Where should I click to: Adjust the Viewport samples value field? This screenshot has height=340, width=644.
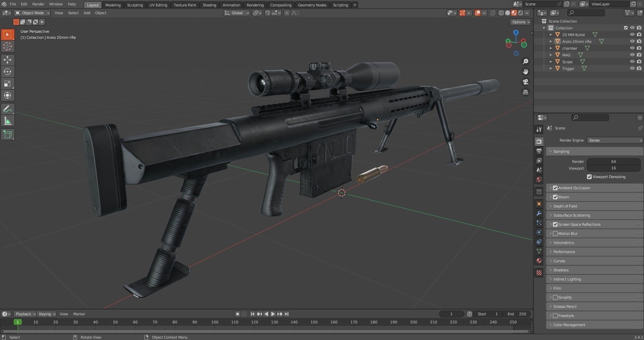pos(613,168)
